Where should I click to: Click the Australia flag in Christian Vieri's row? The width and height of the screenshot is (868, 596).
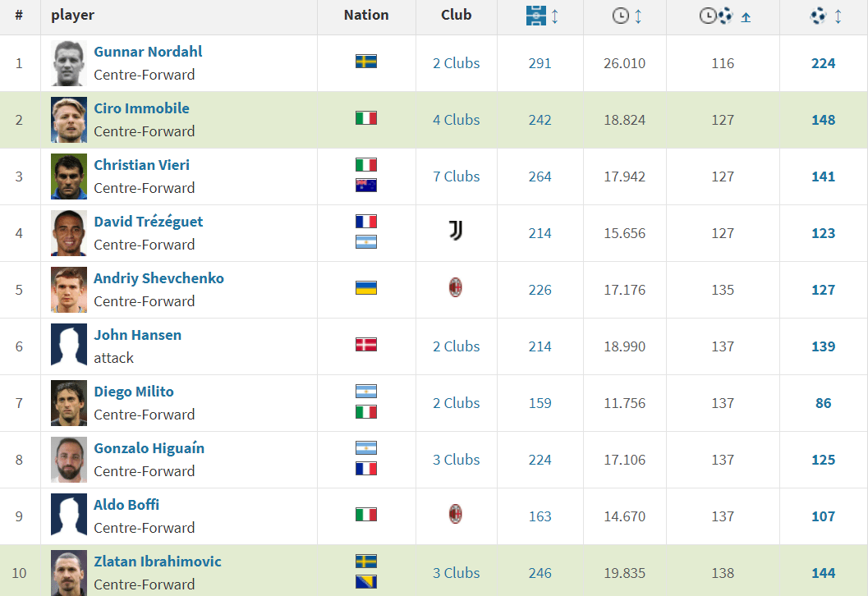tap(365, 185)
